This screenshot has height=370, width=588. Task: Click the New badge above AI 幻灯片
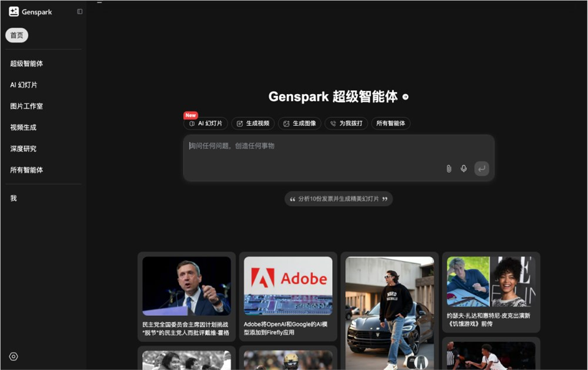point(191,115)
